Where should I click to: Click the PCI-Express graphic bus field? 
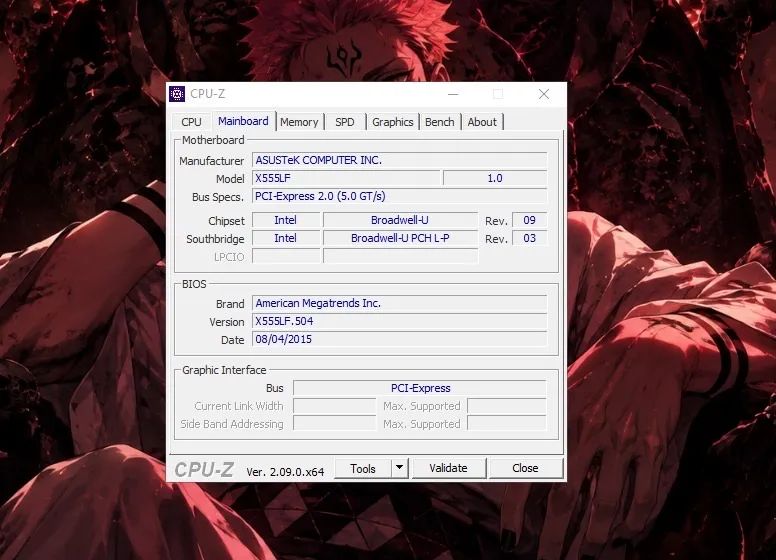pyautogui.click(x=420, y=388)
